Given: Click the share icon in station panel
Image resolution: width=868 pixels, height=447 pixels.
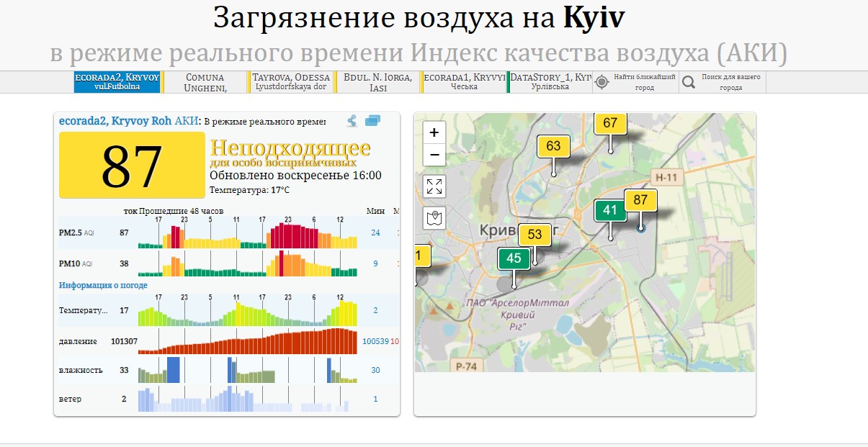Looking at the screenshot, I should click(x=352, y=121).
